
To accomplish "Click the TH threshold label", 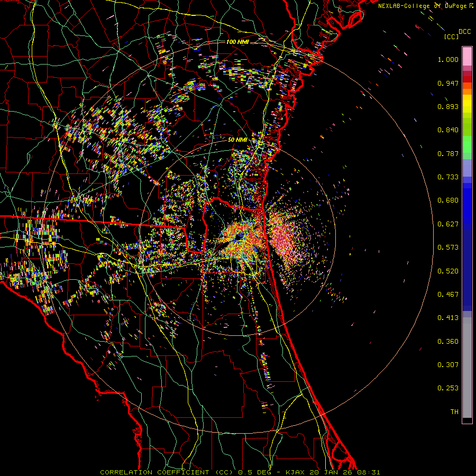I will pos(454,412).
